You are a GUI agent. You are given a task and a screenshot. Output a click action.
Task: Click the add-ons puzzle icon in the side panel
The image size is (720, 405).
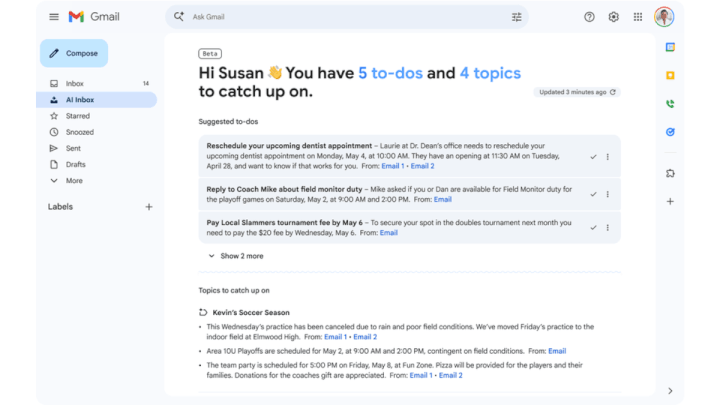[670, 173]
